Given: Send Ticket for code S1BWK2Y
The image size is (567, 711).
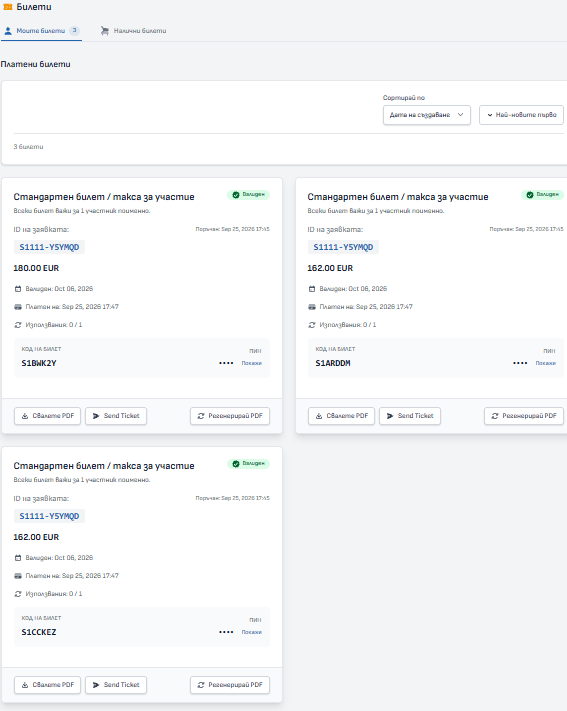Looking at the screenshot, I should (116, 416).
